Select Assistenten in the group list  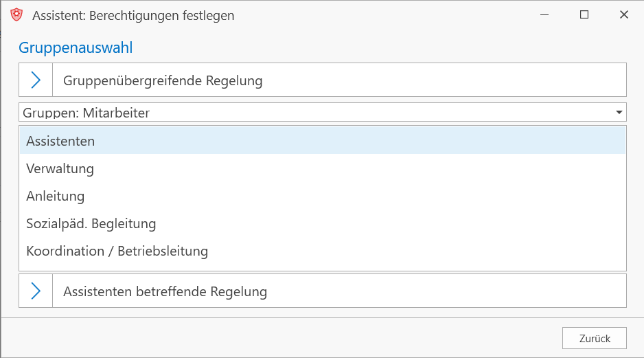click(60, 141)
